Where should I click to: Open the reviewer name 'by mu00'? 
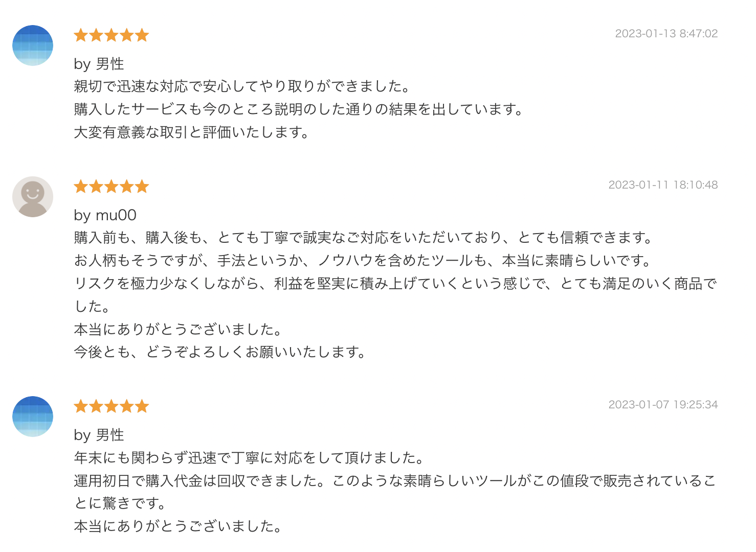click(x=105, y=215)
